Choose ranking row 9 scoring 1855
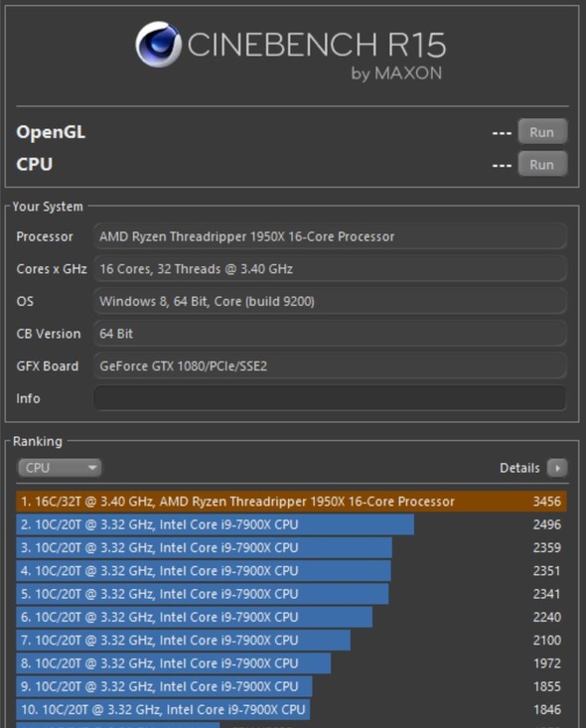Image resolution: width=586 pixels, height=728 pixels. (x=292, y=686)
